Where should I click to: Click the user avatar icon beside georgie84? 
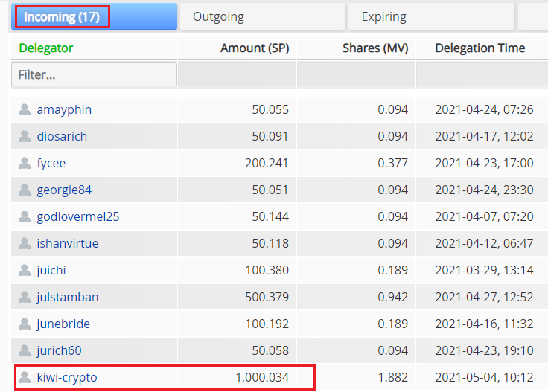[25, 190]
